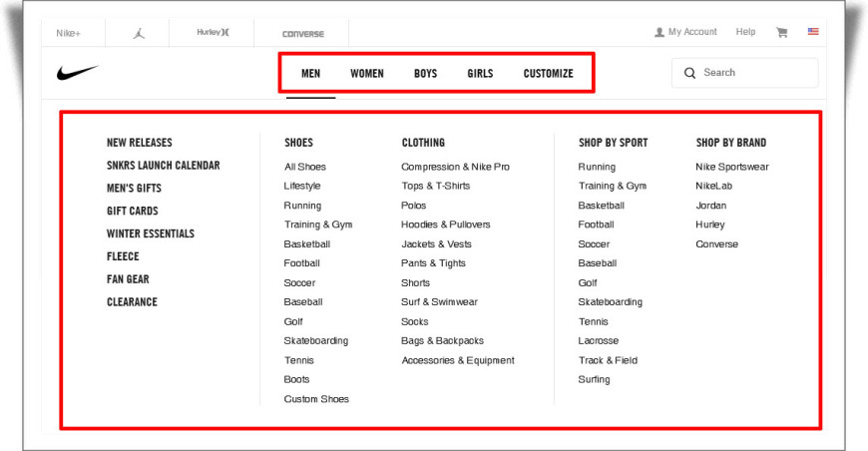
Task: Choose Boots under Shoes
Action: point(296,379)
